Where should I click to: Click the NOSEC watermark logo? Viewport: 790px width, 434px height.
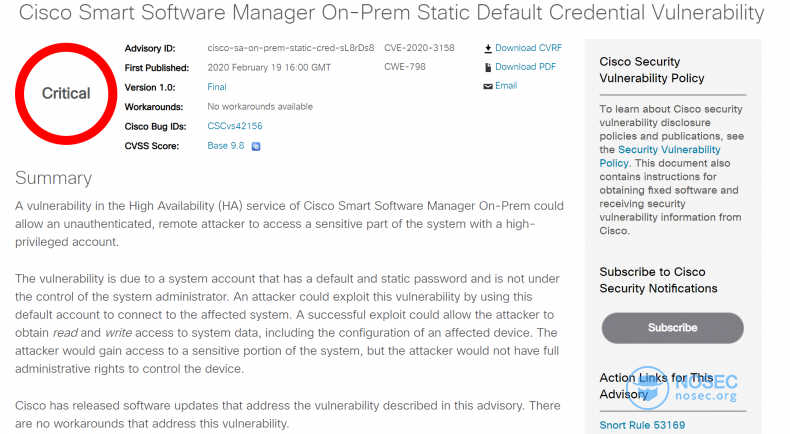[682, 388]
